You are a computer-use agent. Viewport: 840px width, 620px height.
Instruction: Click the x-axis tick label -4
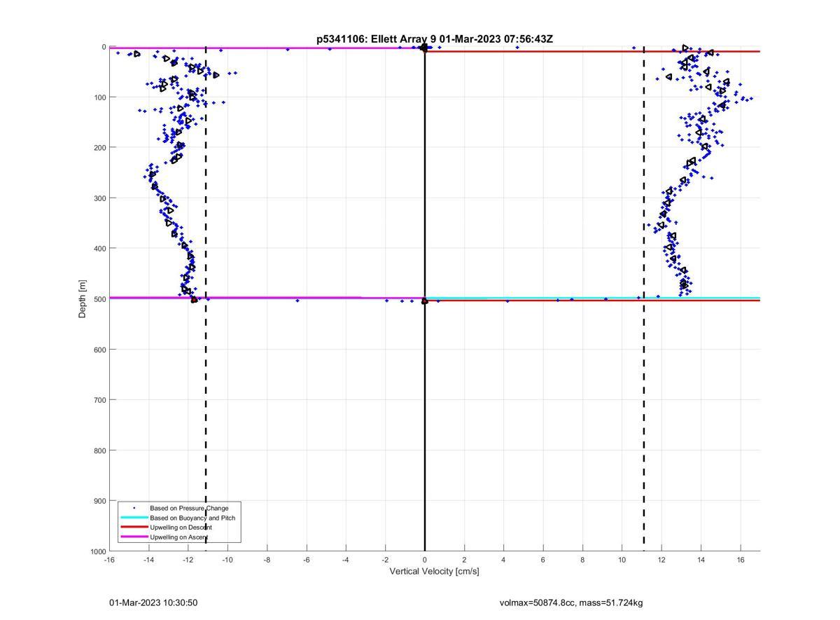tap(346, 560)
